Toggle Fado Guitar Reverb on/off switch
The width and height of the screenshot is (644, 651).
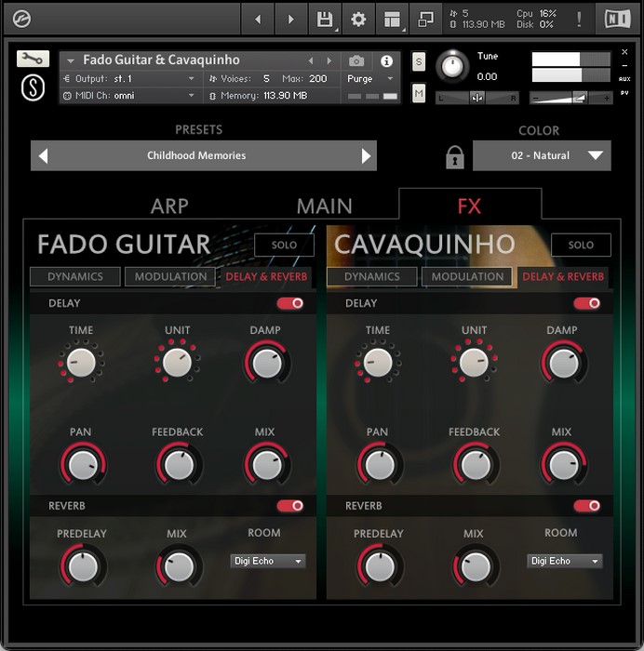290,506
